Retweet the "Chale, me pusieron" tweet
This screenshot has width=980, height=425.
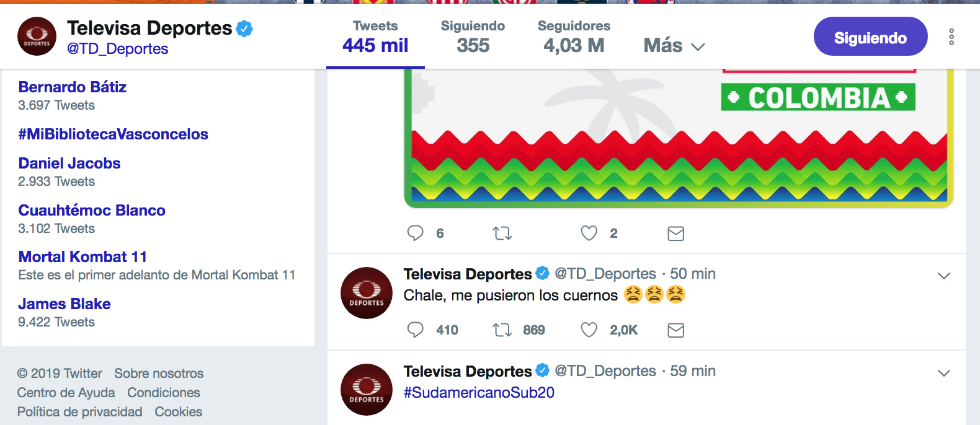click(x=502, y=330)
